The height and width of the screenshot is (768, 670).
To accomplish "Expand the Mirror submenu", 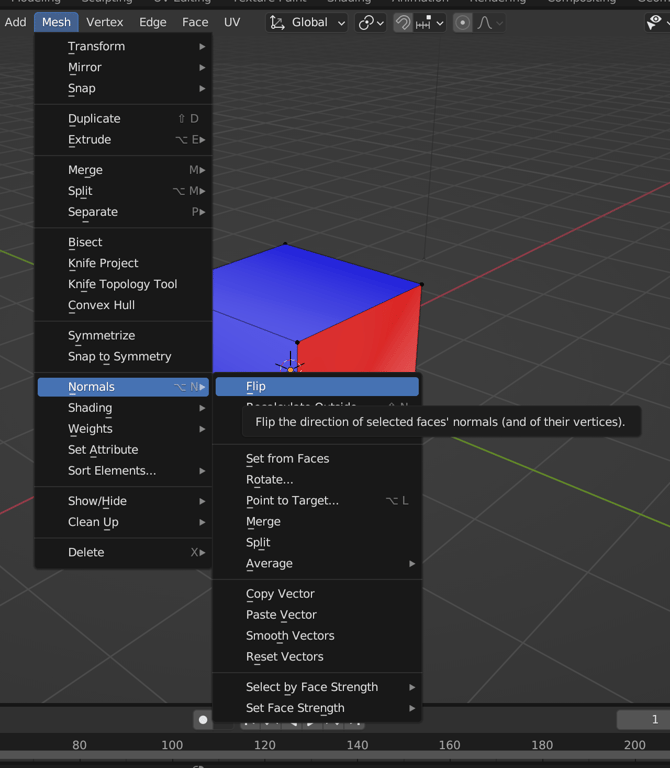I will tap(123, 68).
